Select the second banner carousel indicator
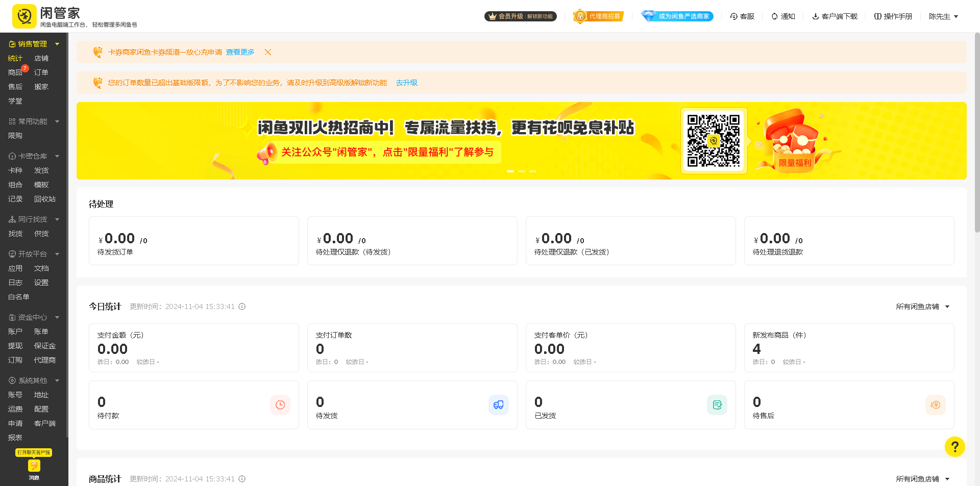 click(522, 171)
